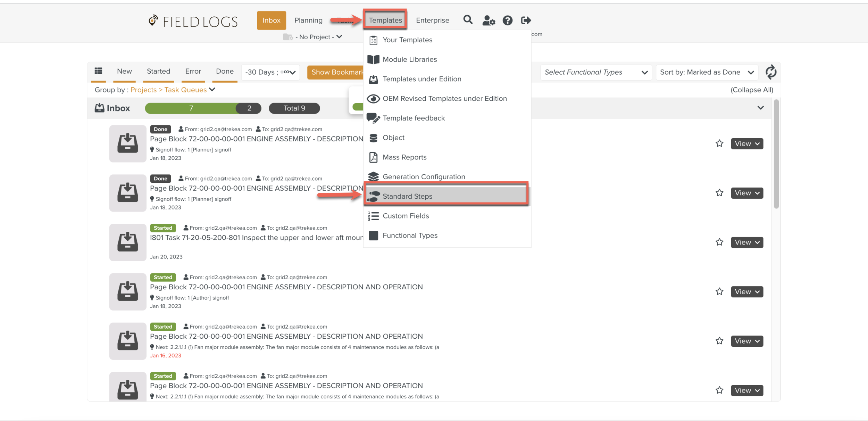The image size is (868, 421).
Task: Bookmark the first Done task with the star
Action: pos(719,143)
